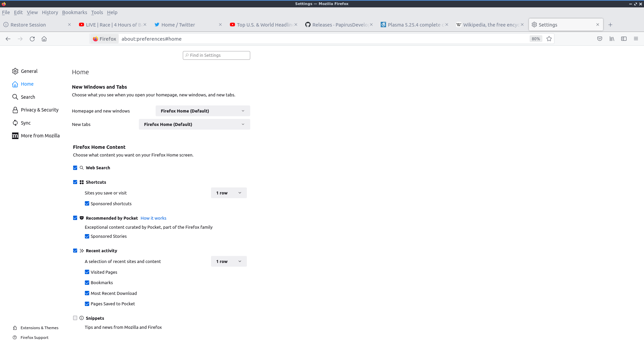Open the hamburger application menu
The image size is (644, 352).
(x=636, y=39)
